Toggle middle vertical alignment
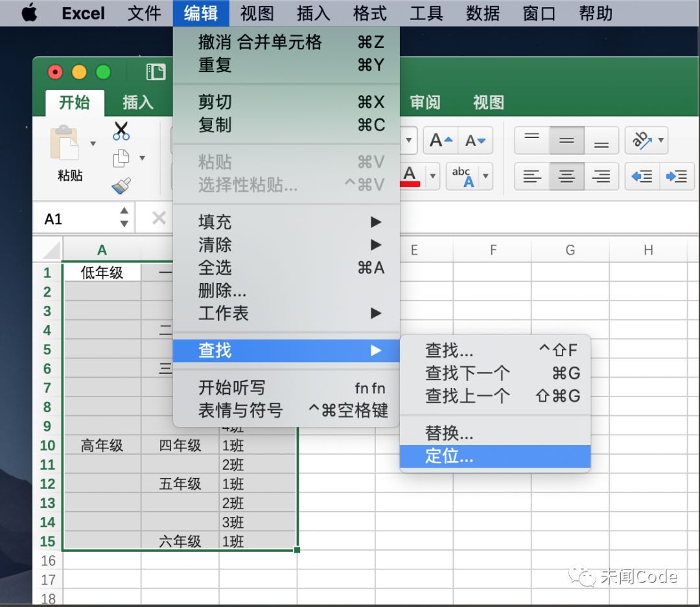 click(566, 141)
